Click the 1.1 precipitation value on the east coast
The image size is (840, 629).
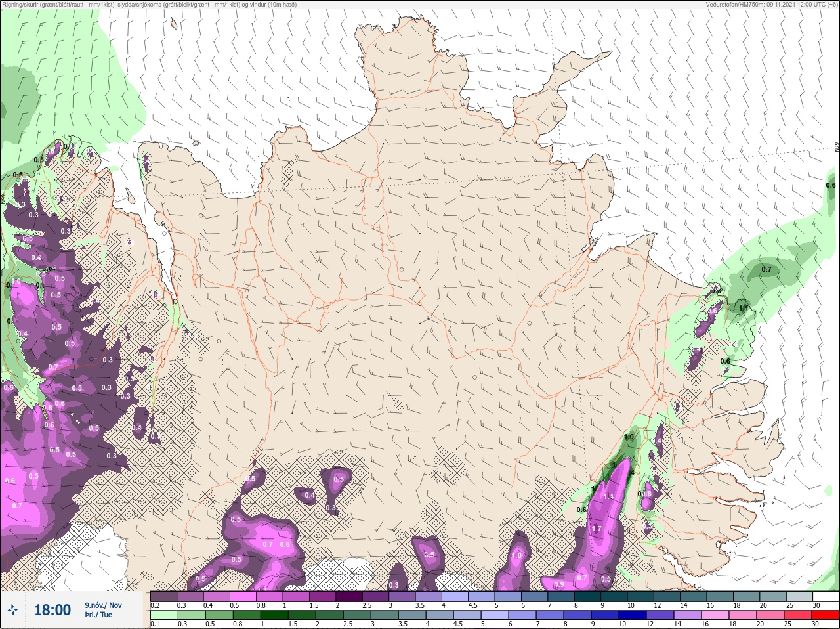pyautogui.click(x=744, y=308)
